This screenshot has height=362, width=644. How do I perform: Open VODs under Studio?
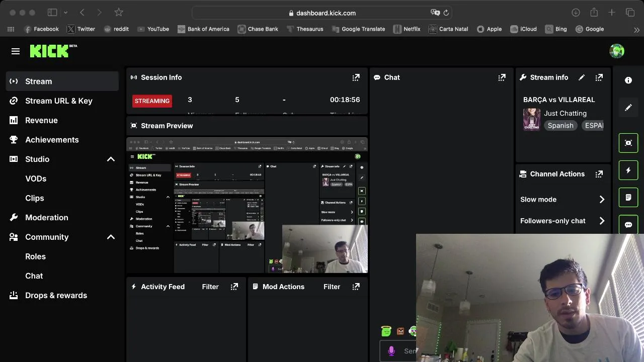tap(36, 178)
